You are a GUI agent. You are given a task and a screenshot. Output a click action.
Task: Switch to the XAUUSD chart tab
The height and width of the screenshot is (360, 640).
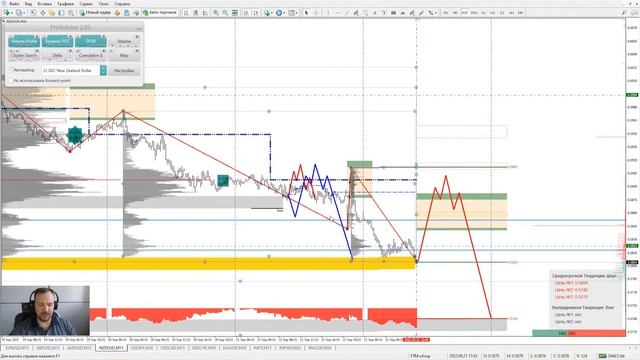pos(235,348)
